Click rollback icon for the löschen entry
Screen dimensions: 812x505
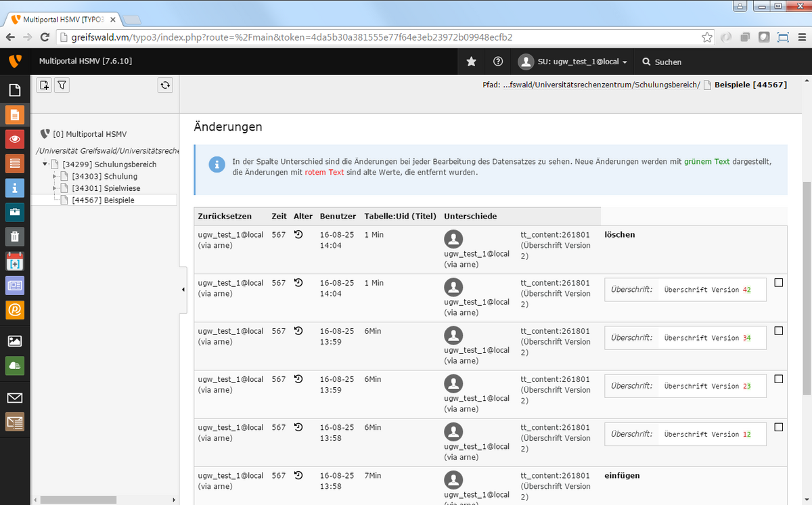[x=298, y=235]
